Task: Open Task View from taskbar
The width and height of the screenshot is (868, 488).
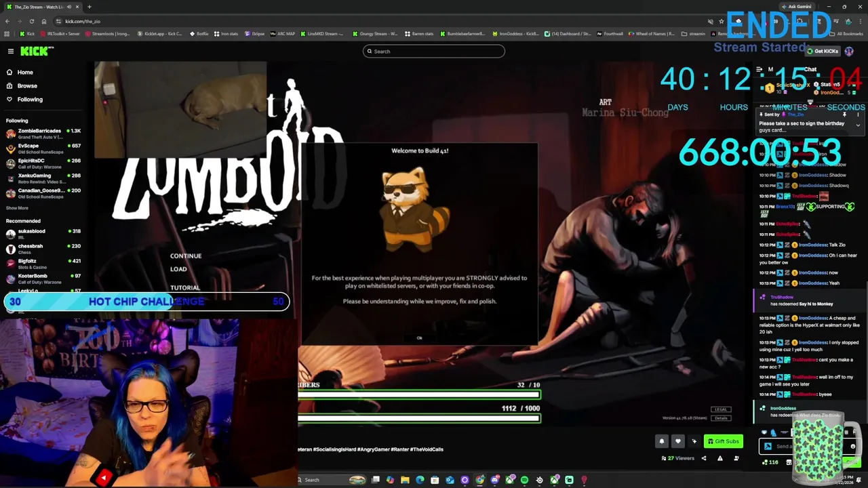Action: click(375, 480)
